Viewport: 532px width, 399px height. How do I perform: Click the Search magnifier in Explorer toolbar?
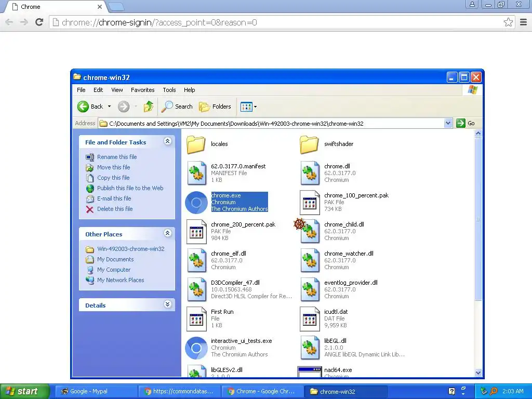tap(167, 107)
